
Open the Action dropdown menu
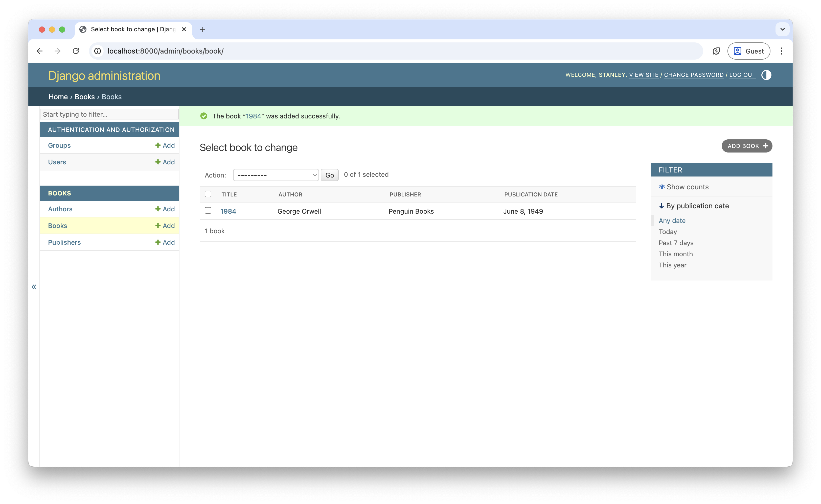pyautogui.click(x=276, y=175)
